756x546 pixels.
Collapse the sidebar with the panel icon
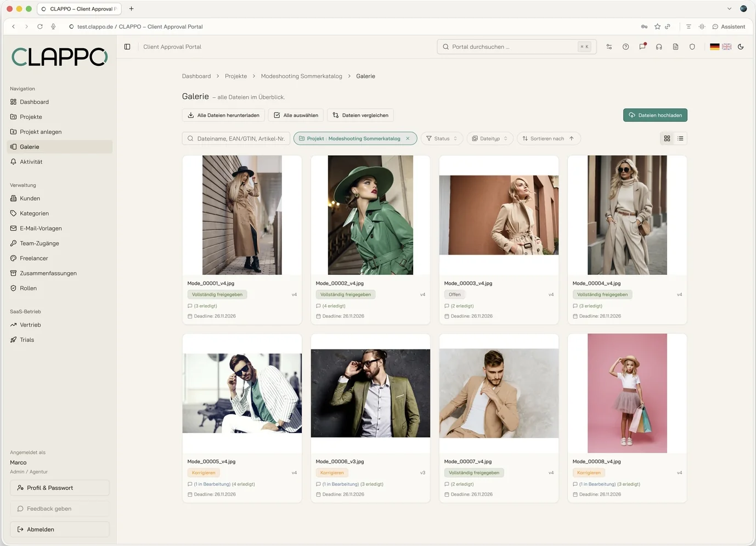click(127, 47)
